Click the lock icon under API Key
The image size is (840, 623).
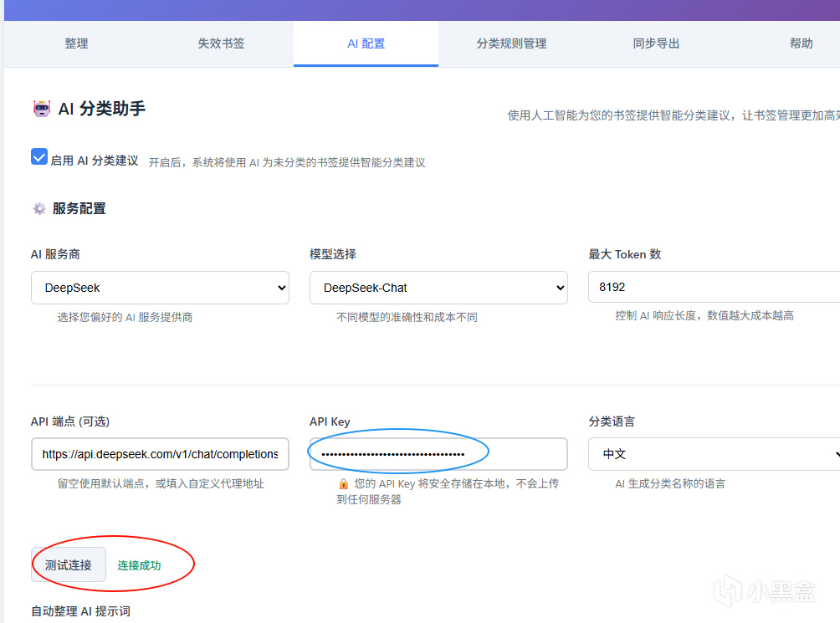pyautogui.click(x=343, y=484)
